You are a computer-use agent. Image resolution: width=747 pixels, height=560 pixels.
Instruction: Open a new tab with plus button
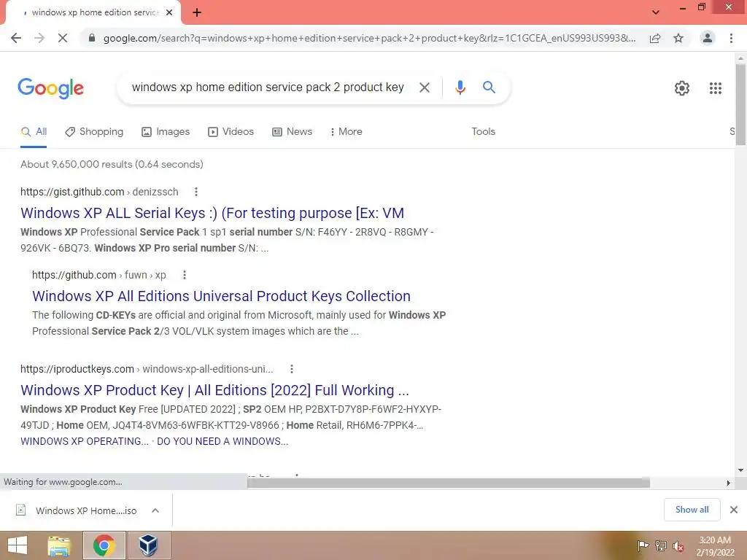197,13
